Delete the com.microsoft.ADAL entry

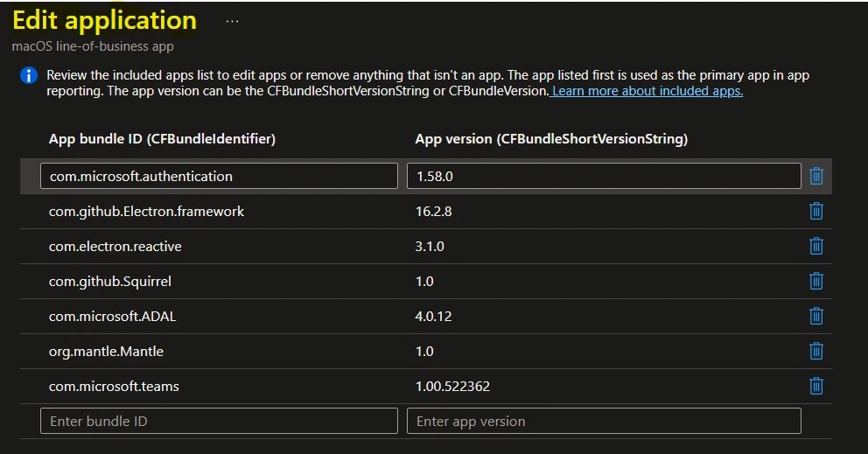click(816, 316)
